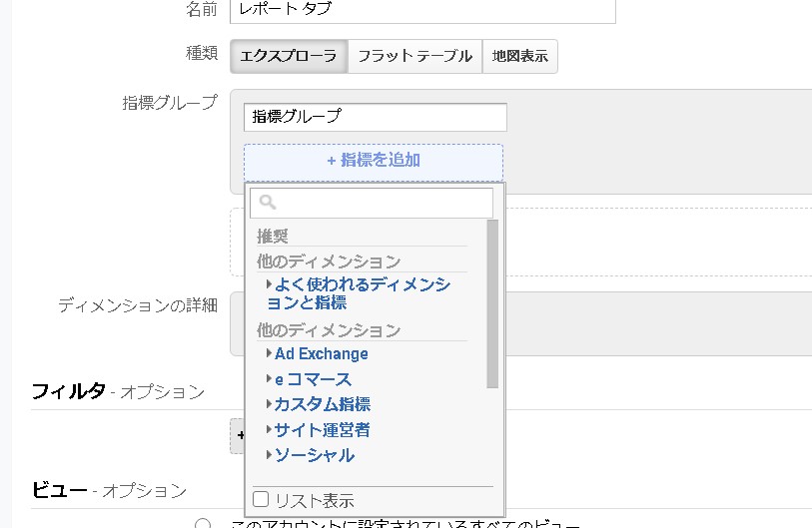Screen dimensions: 812x528
Task: Expand the ソーシャル category
Action: click(314, 455)
